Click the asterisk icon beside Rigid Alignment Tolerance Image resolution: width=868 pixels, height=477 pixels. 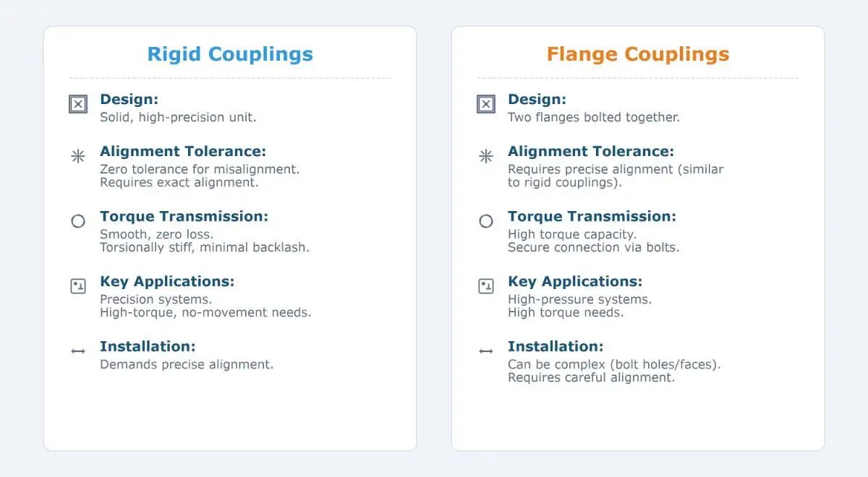78,156
